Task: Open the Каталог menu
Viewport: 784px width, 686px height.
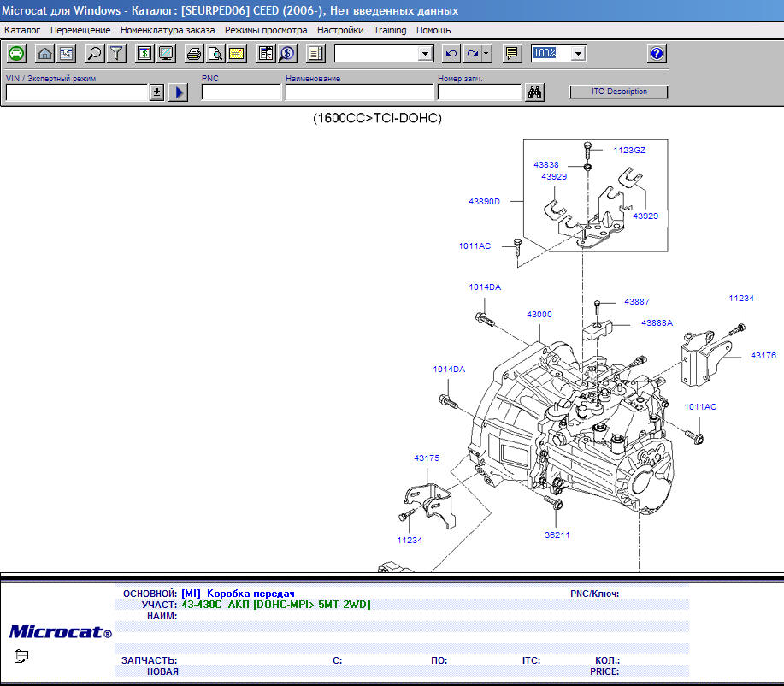Action: [22, 30]
